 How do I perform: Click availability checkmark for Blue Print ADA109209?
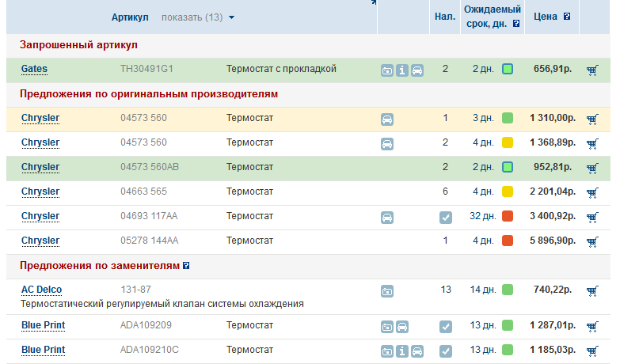pyautogui.click(x=446, y=327)
